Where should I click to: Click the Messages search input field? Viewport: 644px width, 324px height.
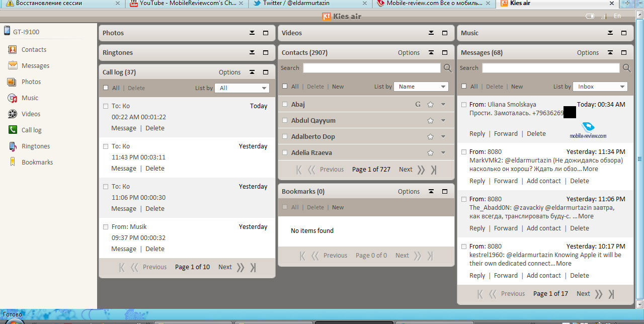click(551, 68)
